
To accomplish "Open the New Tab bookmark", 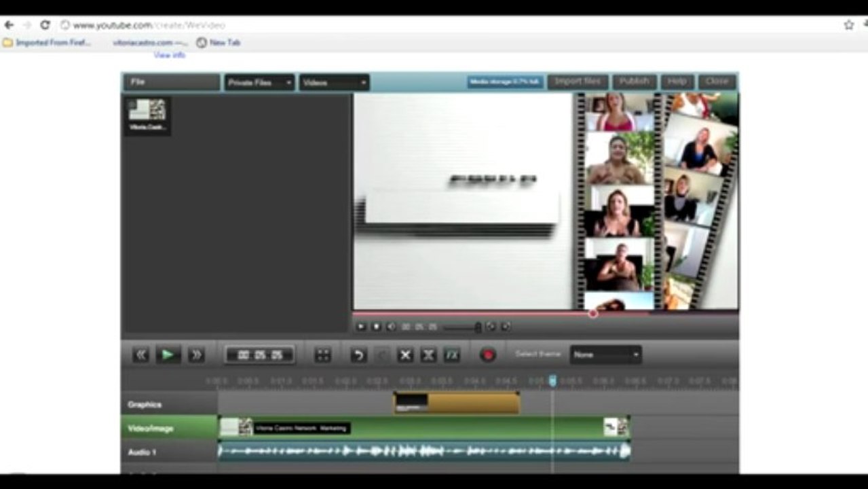I will 218,43.
